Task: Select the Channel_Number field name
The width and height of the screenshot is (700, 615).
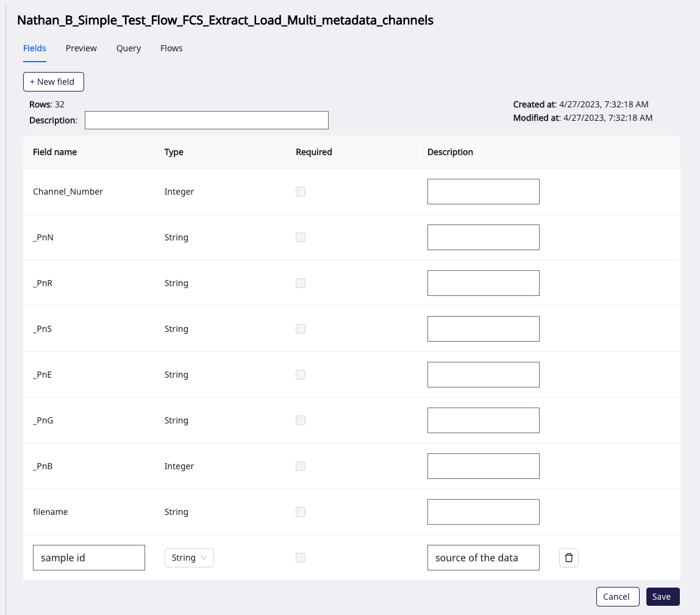Action: point(68,192)
